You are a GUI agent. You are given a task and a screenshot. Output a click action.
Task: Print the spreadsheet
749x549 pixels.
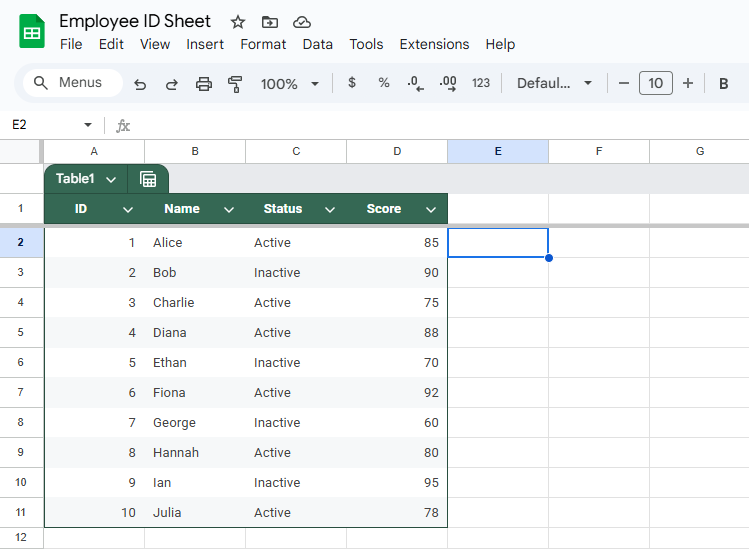tap(203, 84)
